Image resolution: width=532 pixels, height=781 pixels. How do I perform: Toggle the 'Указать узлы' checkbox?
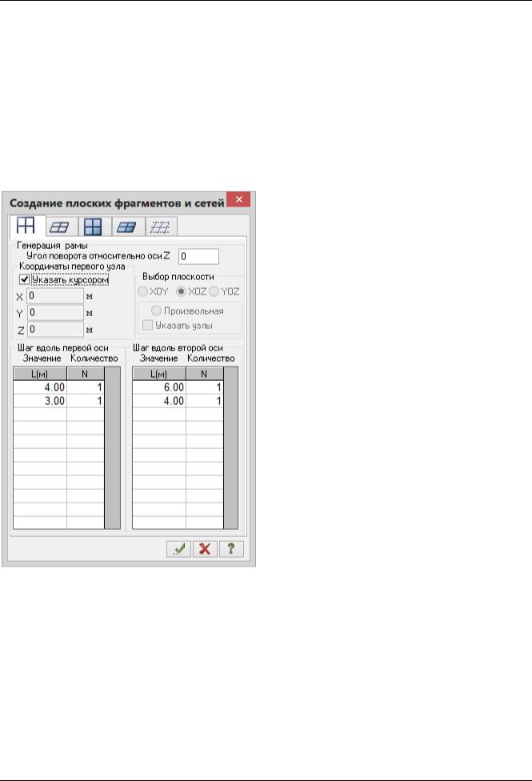(147, 325)
